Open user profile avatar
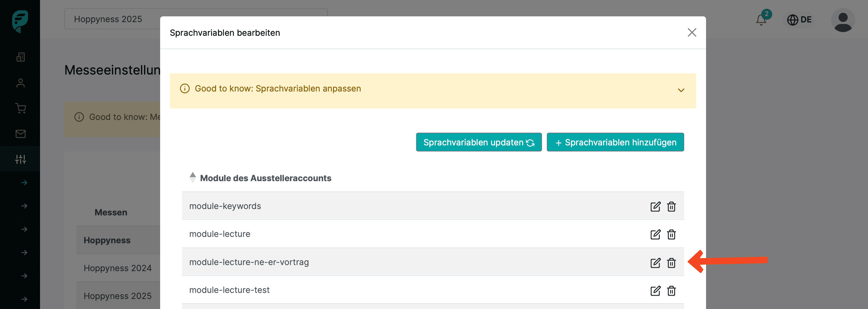 coord(843,20)
